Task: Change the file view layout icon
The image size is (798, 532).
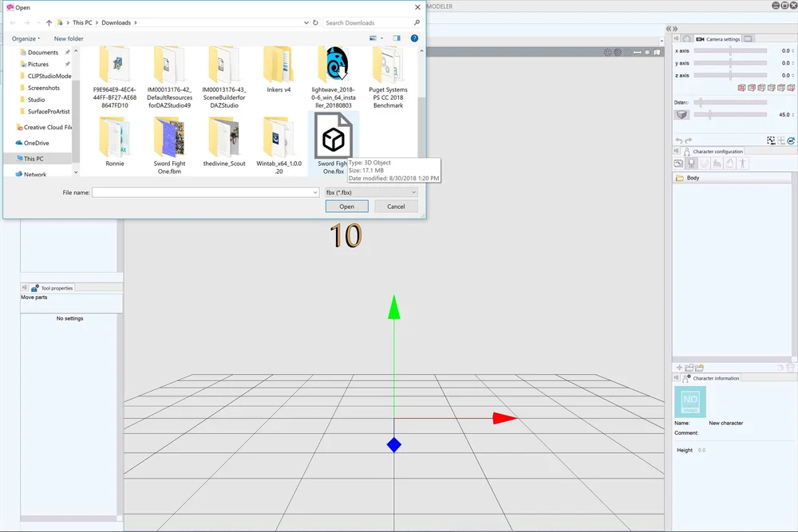Action: 373,38
